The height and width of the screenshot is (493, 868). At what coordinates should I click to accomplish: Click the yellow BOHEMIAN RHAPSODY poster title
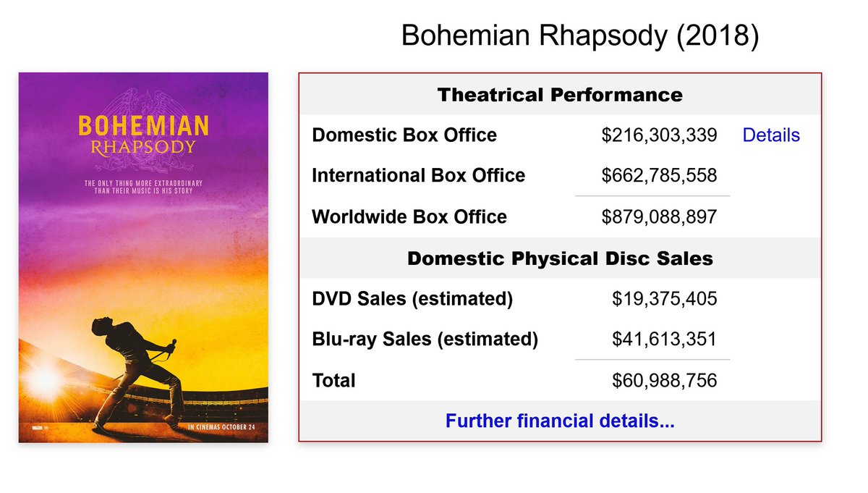point(143,135)
